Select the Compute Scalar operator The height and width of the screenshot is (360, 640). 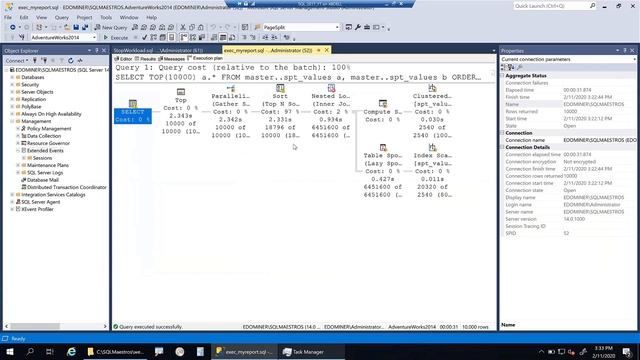click(383, 111)
